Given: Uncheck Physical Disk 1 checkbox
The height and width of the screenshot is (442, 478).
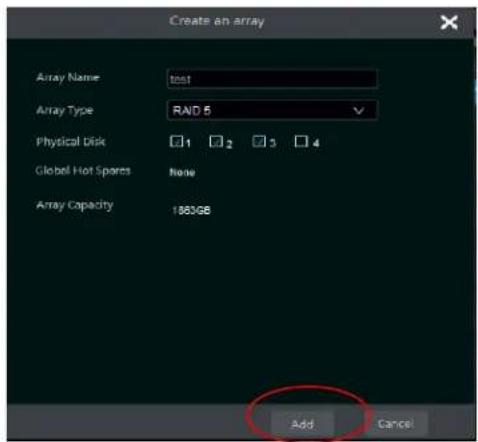Looking at the screenshot, I should click(x=176, y=141).
